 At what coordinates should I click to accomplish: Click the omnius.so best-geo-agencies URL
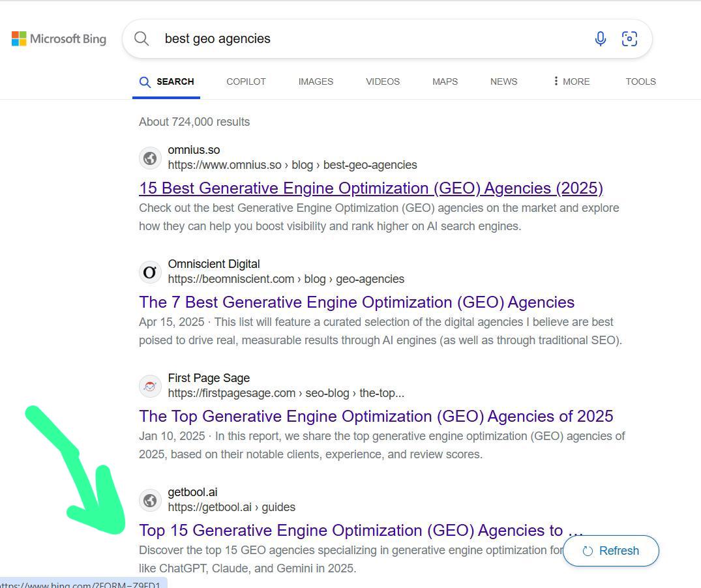292,165
